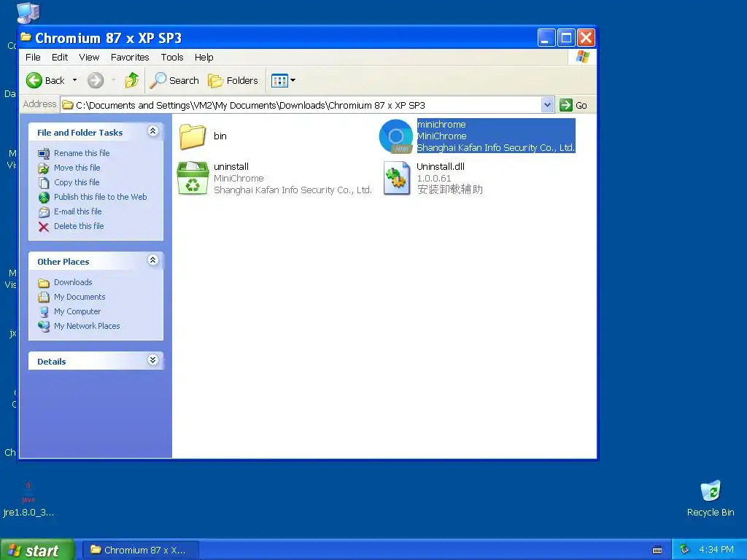The width and height of the screenshot is (747, 560).
Task: Select the minichrome application icon
Action: pyautogui.click(x=396, y=136)
